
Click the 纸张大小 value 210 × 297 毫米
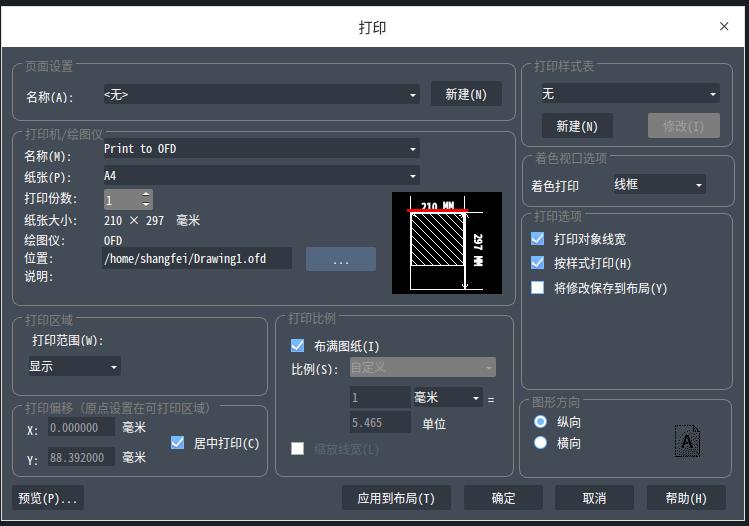click(x=152, y=220)
